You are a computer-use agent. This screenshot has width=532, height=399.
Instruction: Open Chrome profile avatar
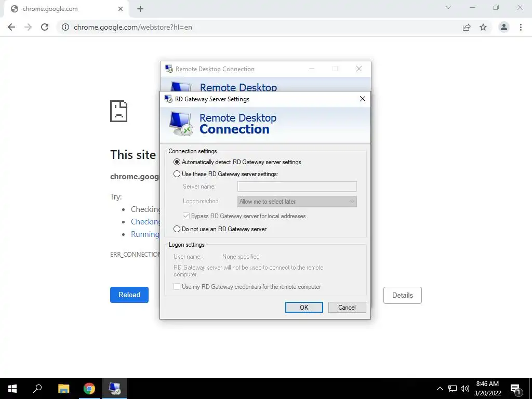coord(504,27)
